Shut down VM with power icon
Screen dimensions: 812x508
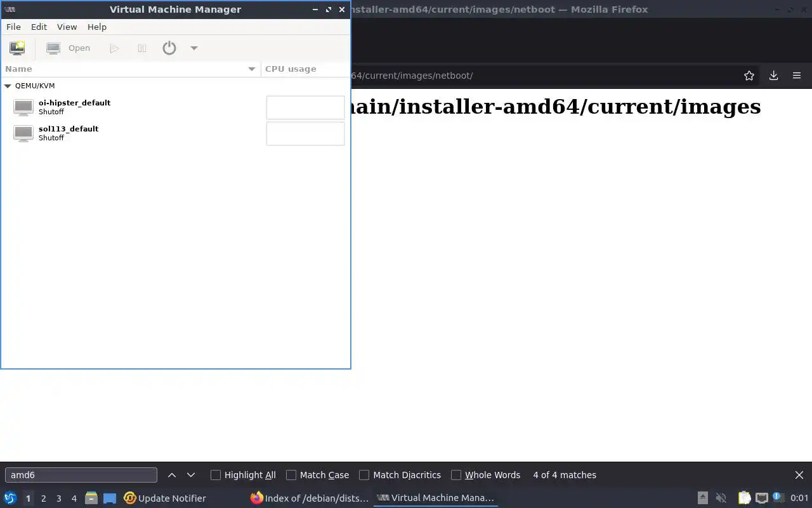coord(169,48)
